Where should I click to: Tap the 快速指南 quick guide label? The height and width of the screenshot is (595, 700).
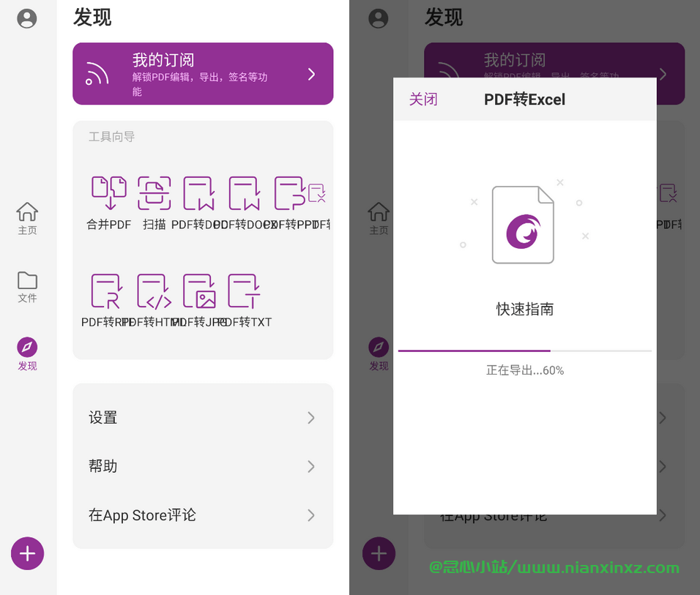click(x=524, y=309)
